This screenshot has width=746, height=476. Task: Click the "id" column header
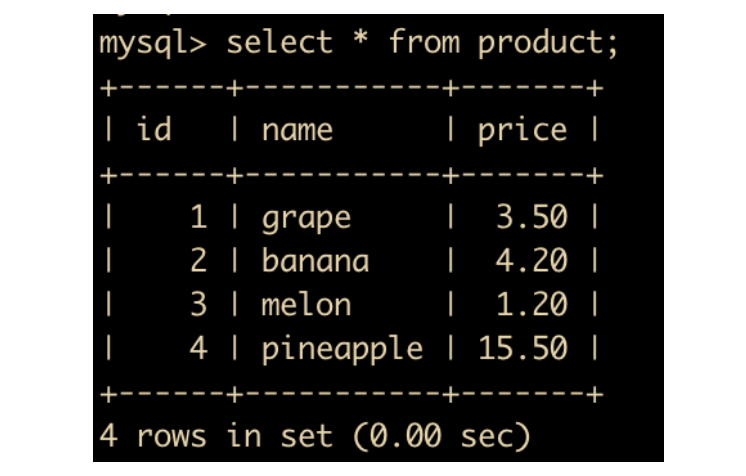click(153, 130)
